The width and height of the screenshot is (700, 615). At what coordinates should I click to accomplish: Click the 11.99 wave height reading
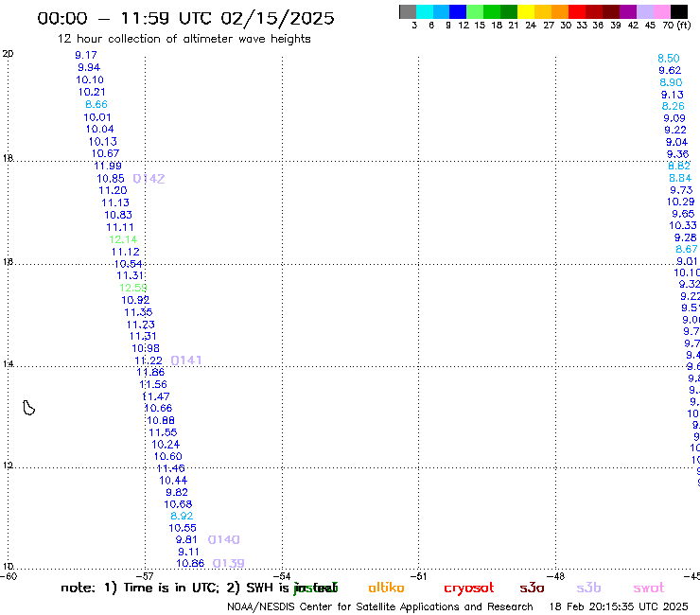(108, 166)
